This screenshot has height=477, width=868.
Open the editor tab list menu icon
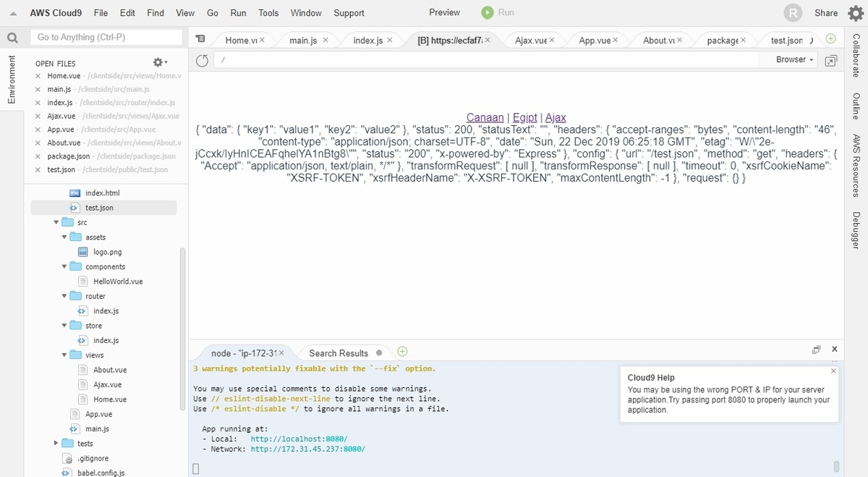(x=200, y=39)
